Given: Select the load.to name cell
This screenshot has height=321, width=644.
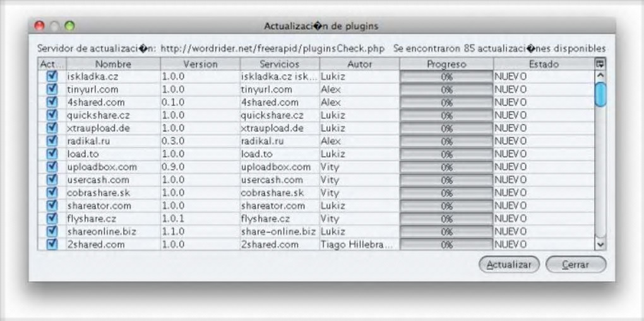Looking at the screenshot, I should pos(114,154).
